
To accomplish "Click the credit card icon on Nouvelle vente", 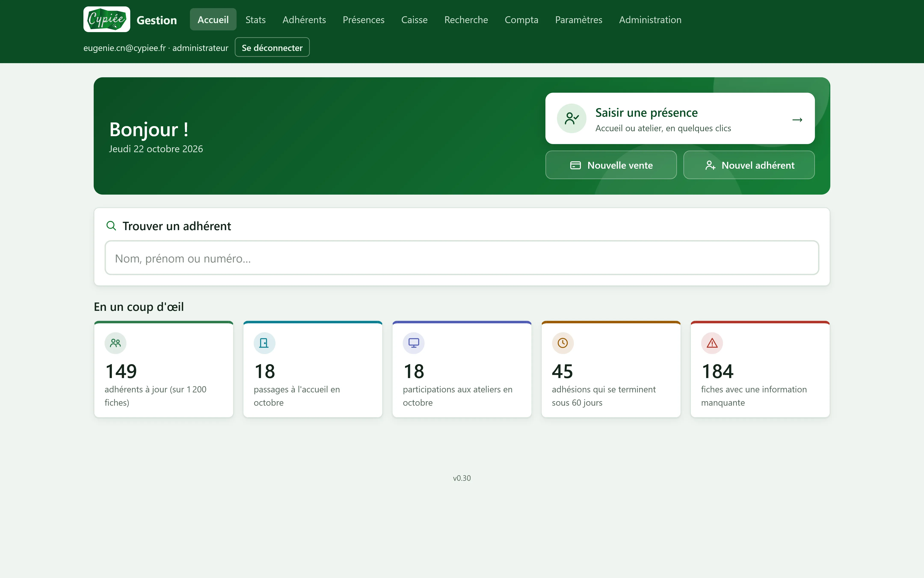I will click(x=575, y=165).
